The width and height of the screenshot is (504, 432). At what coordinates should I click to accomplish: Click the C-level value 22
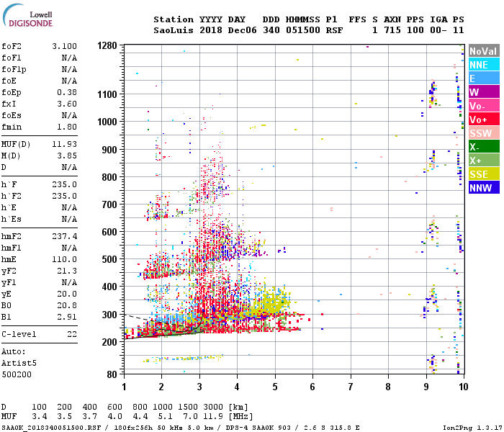[x=72, y=334]
